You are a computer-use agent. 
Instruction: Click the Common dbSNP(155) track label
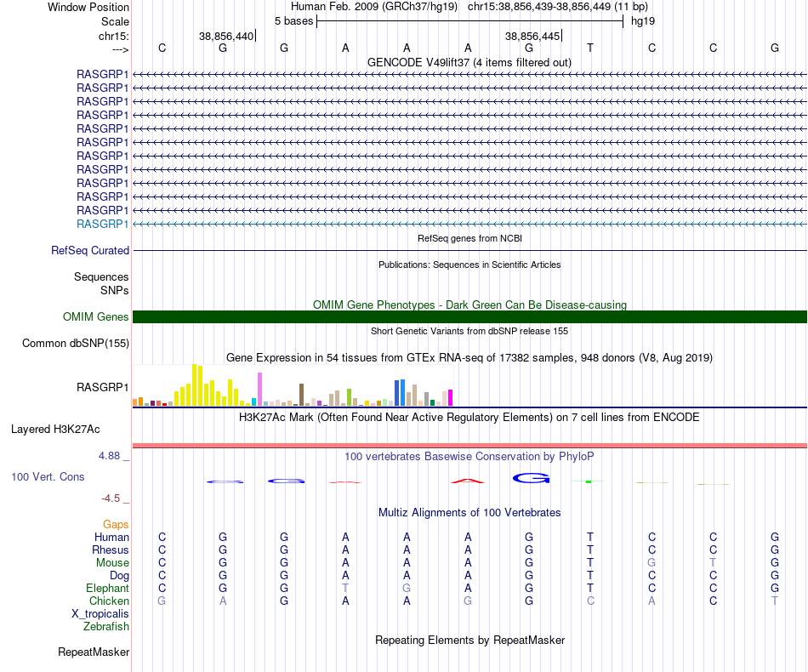point(75,343)
